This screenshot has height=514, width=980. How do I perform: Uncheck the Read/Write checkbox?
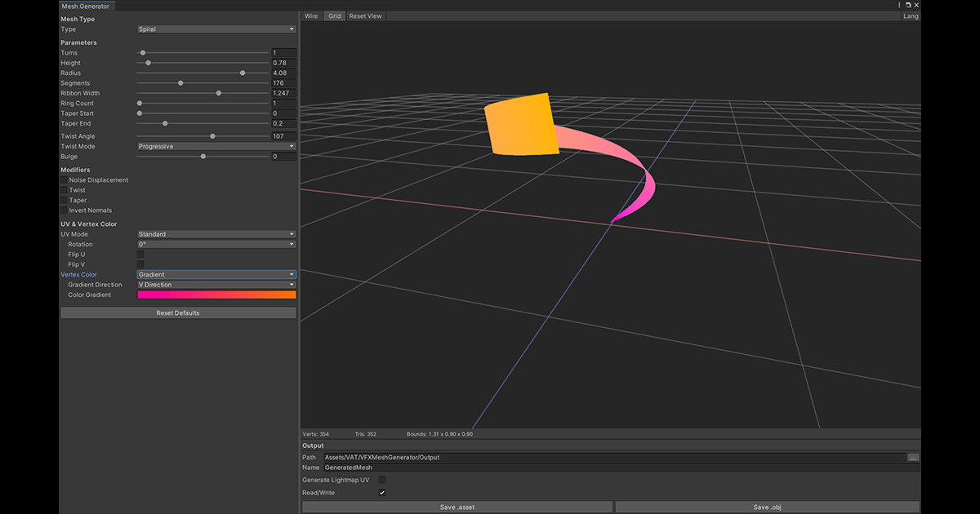point(381,493)
